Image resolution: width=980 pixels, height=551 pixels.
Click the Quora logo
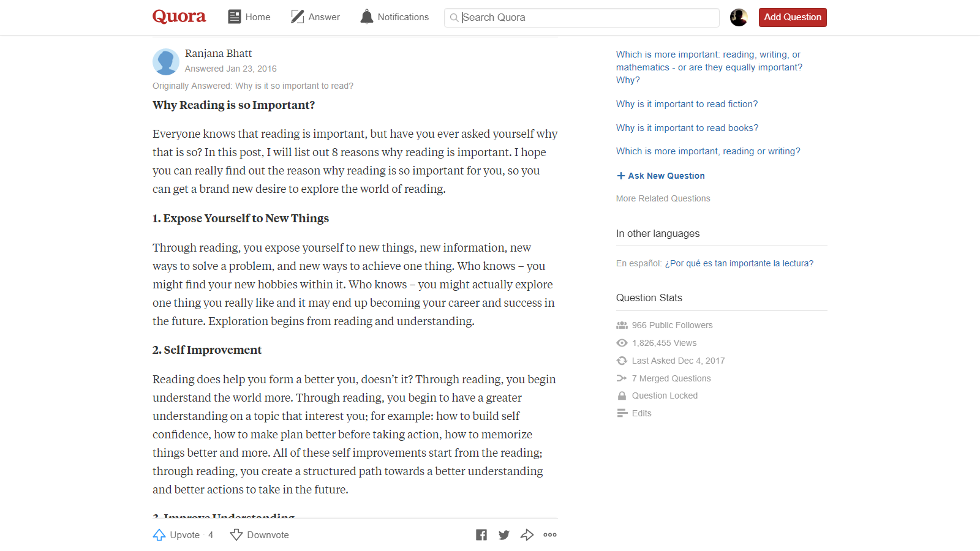179,17
